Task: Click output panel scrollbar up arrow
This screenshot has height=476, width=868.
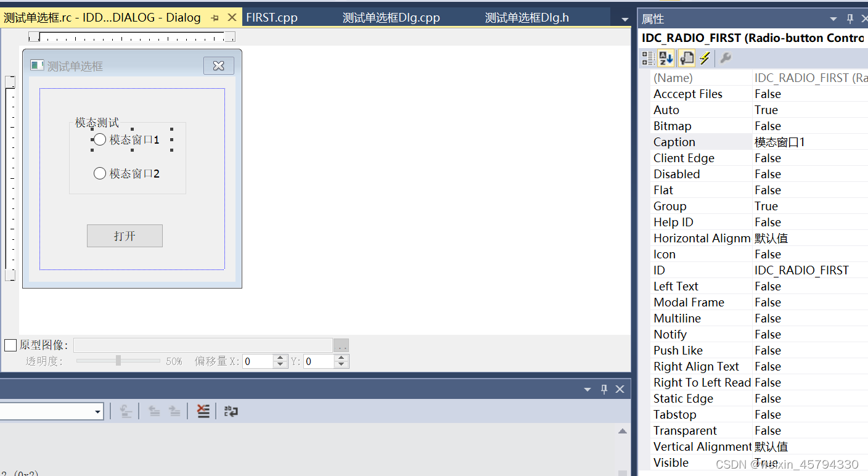Action: [x=623, y=431]
